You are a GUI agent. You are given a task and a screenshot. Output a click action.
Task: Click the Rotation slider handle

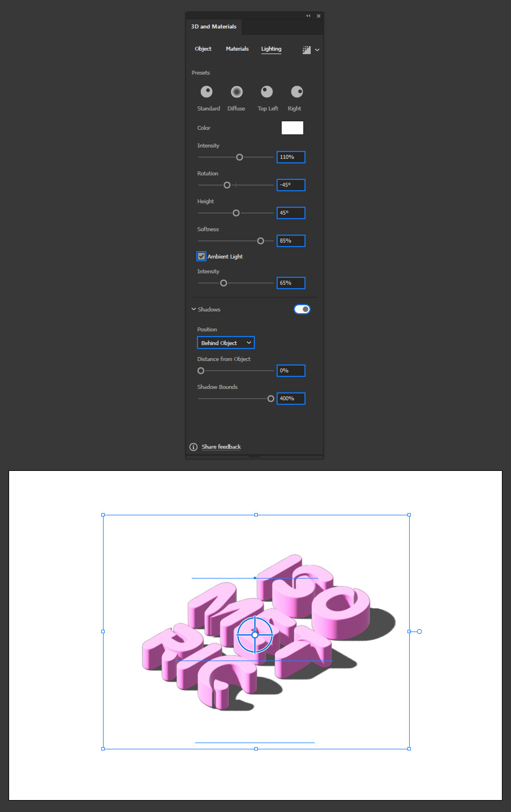pos(227,185)
